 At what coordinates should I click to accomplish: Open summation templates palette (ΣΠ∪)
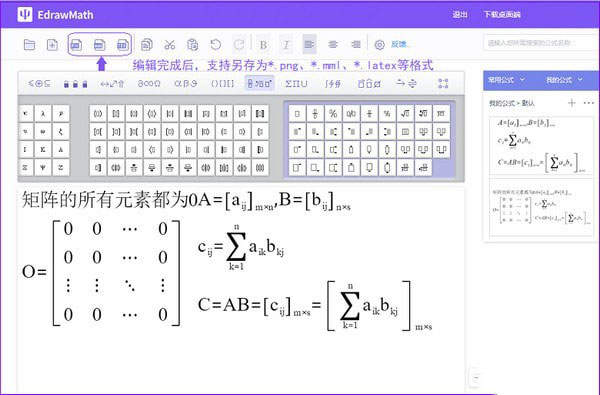tap(296, 83)
